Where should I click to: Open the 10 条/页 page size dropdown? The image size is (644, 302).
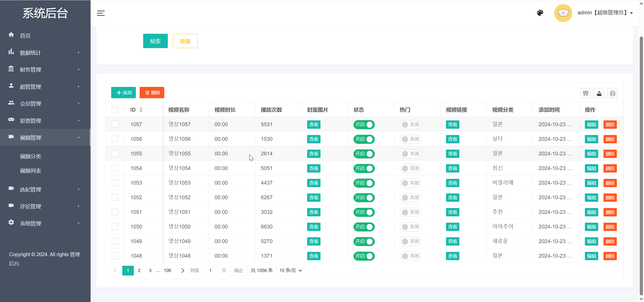[290, 270]
